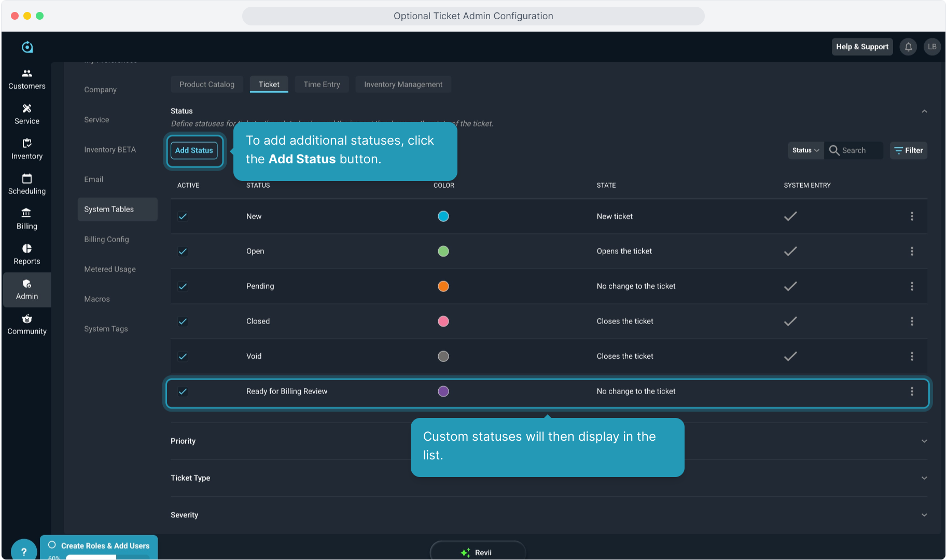Open the Reports pie chart icon

pyautogui.click(x=27, y=249)
